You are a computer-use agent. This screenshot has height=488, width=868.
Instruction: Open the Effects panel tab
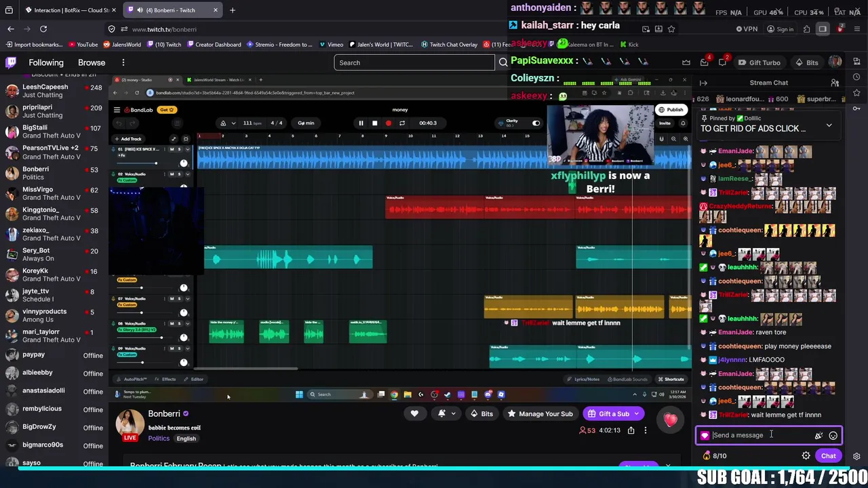tap(165, 380)
